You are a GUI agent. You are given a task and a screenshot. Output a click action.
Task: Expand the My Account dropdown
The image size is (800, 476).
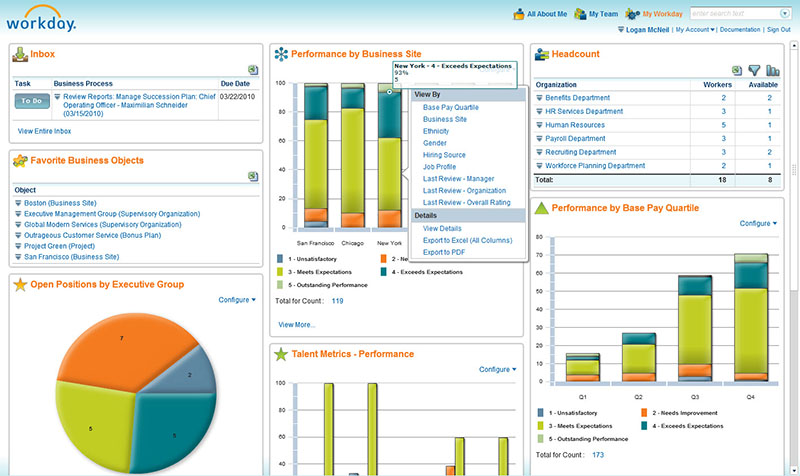click(x=695, y=30)
